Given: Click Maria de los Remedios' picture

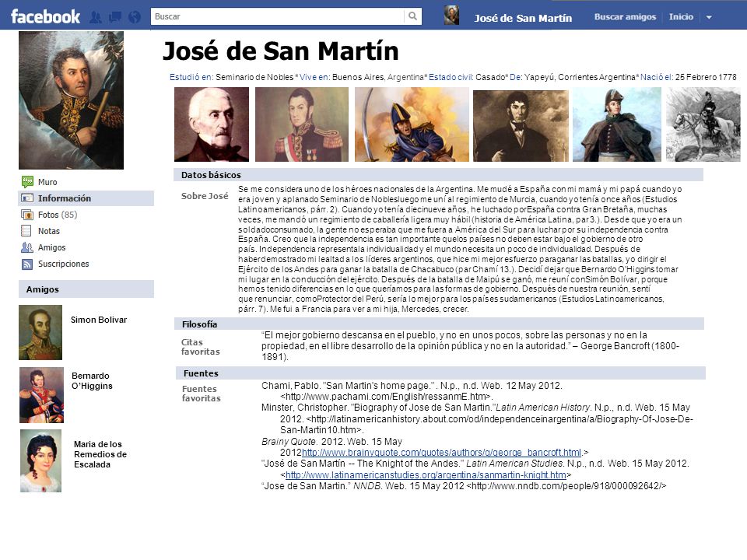Looking at the screenshot, I should click(x=41, y=460).
